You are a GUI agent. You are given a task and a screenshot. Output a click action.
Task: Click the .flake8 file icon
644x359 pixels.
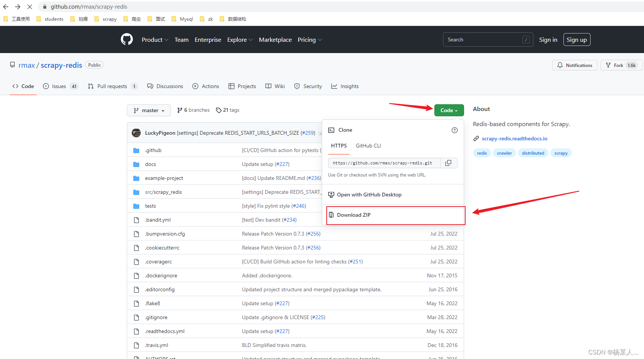(x=136, y=304)
